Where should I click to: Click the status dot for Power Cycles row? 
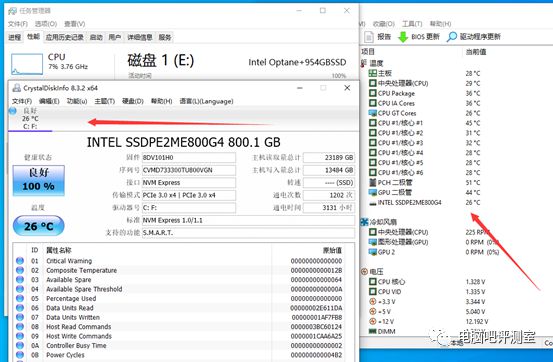[20, 355]
